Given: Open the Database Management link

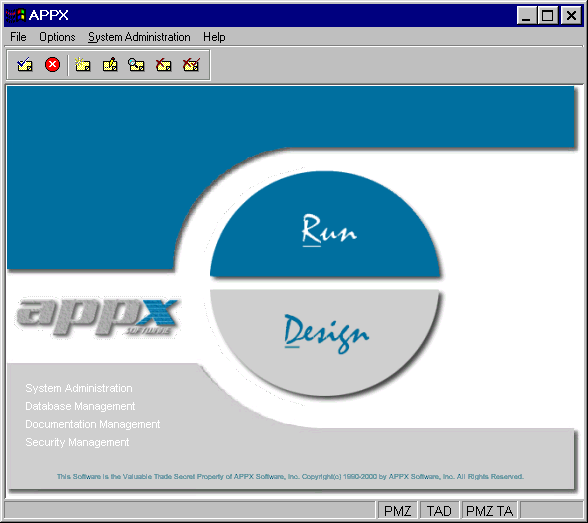Looking at the screenshot, I should (80, 406).
